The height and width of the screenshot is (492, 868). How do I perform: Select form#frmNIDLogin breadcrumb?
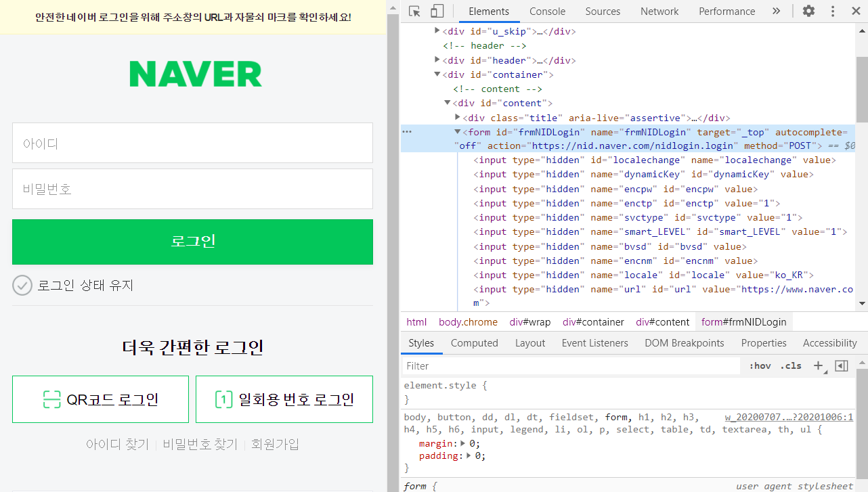coord(743,322)
